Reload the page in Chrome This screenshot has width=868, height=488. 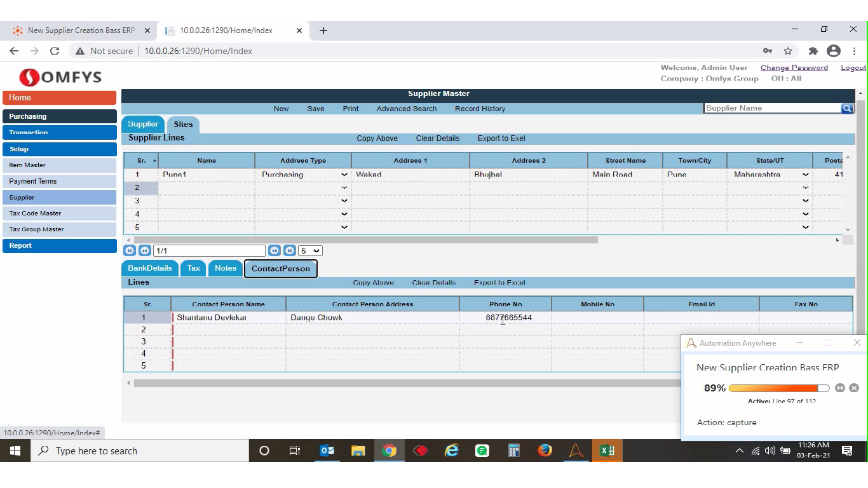(x=55, y=51)
